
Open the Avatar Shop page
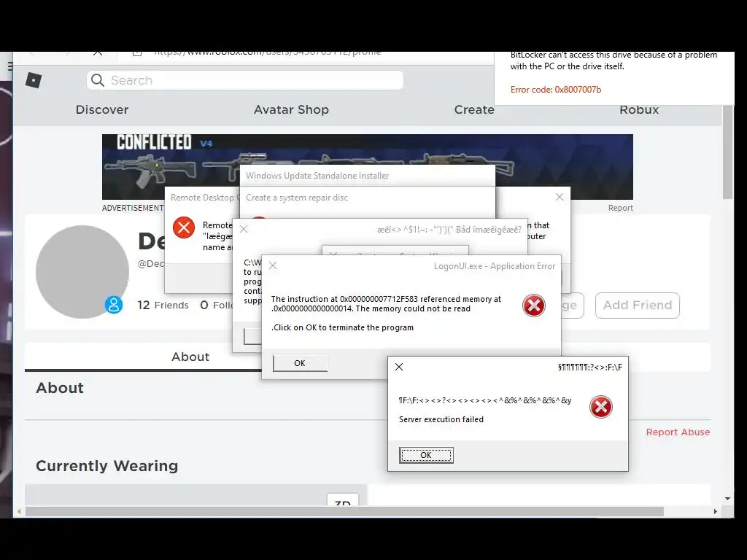(291, 109)
